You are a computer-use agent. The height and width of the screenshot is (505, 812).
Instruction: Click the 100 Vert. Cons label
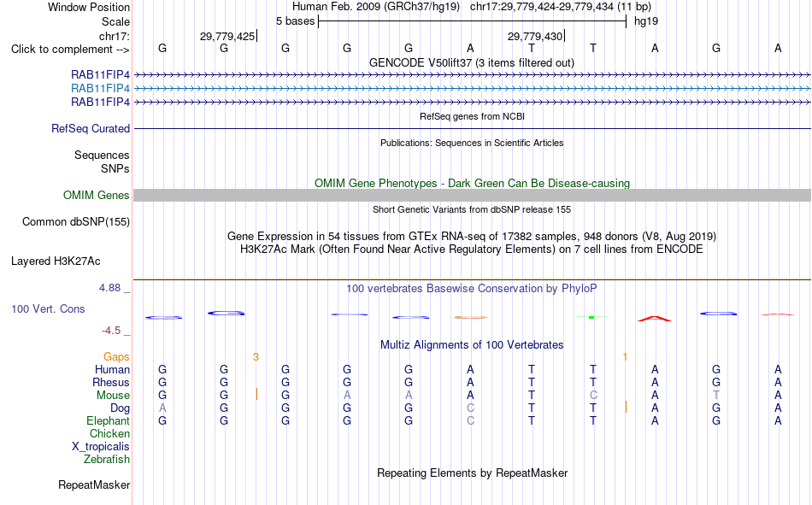[48, 308]
